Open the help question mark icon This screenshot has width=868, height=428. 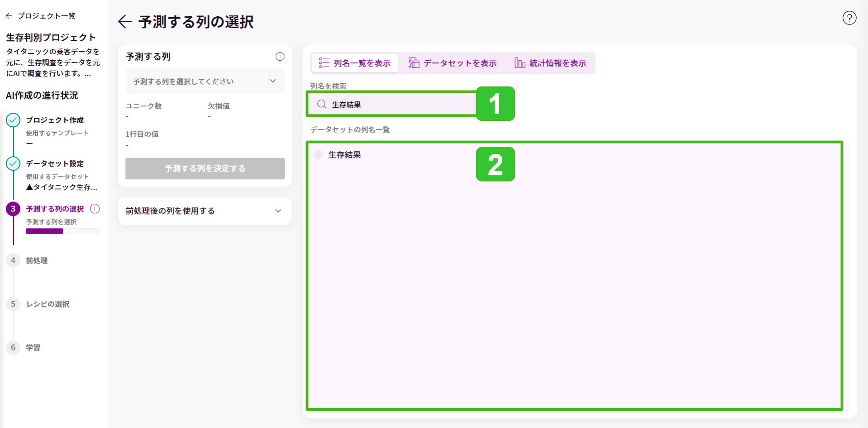point(849,18)
